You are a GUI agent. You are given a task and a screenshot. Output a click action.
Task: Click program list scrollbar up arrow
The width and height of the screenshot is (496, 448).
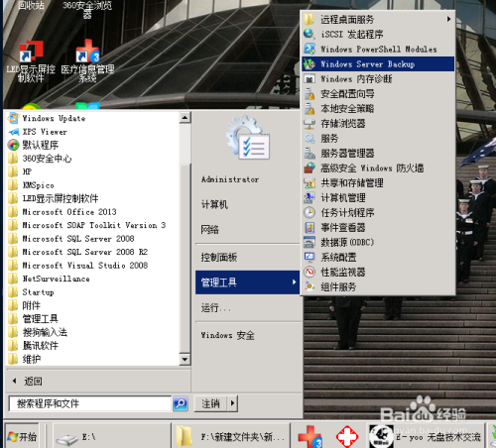pyautogui.click(x=185, y=117)
